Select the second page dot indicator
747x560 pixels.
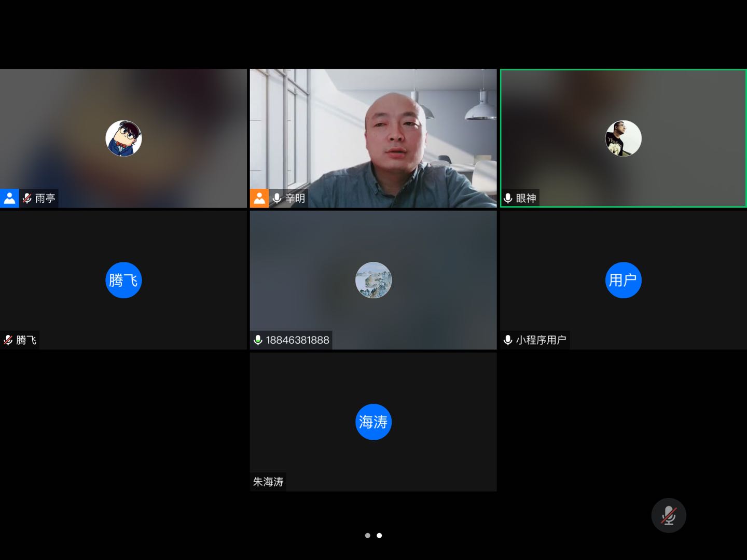(379, 536)
